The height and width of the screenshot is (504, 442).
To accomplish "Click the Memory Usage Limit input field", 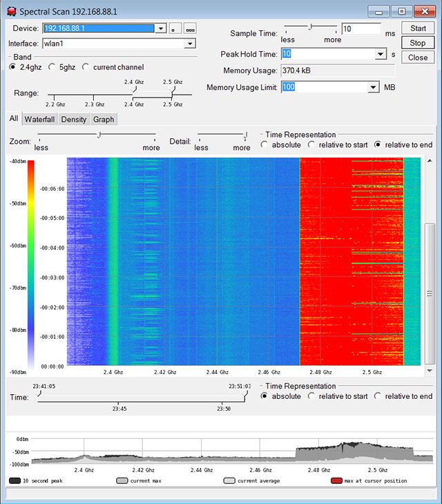I will coord(324,87).
